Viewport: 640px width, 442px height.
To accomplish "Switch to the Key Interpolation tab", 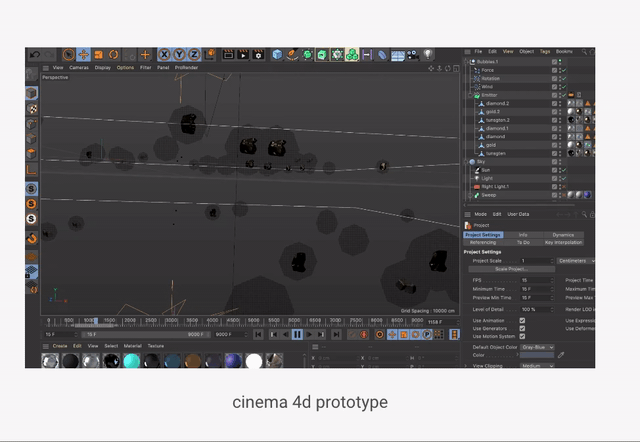I will (563, 242).
